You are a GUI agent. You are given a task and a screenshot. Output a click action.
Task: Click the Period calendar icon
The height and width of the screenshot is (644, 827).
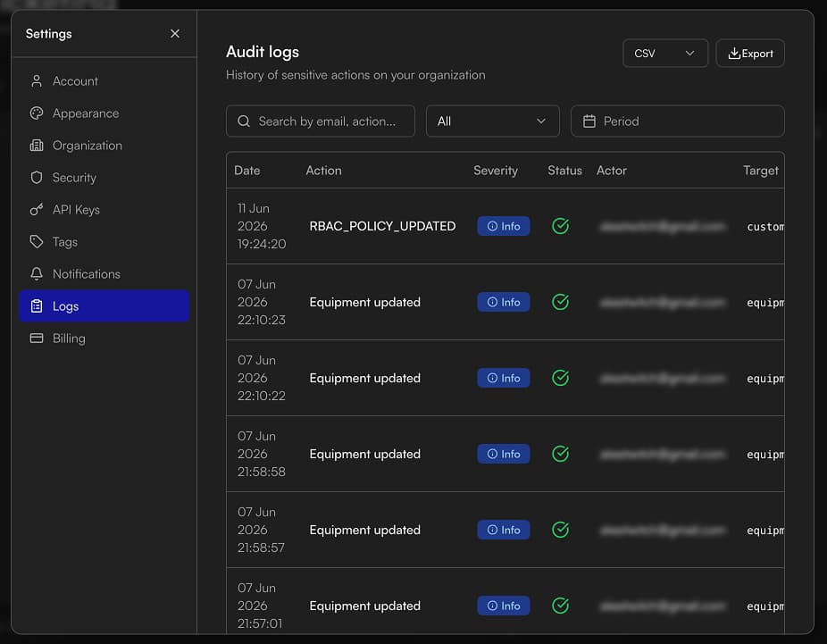(x=589, y=121)
